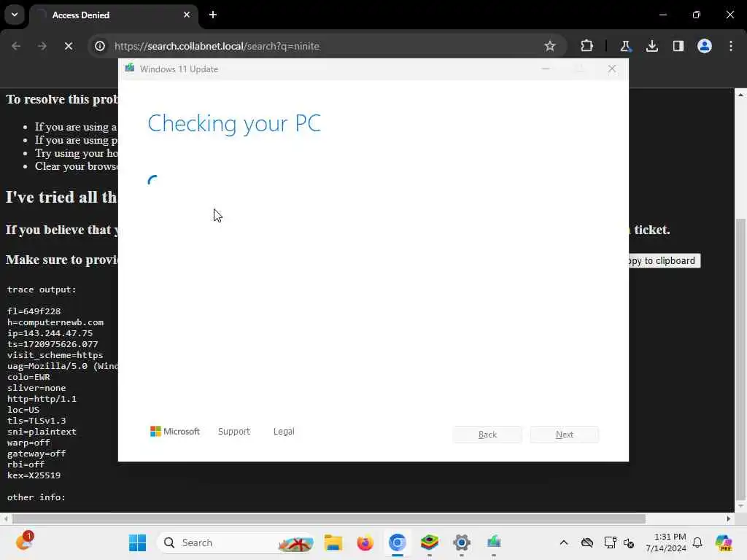Launch Firefox from the taskbar
Image resolution: width=747 pixels, height=560 pixels.
(365, 542)
